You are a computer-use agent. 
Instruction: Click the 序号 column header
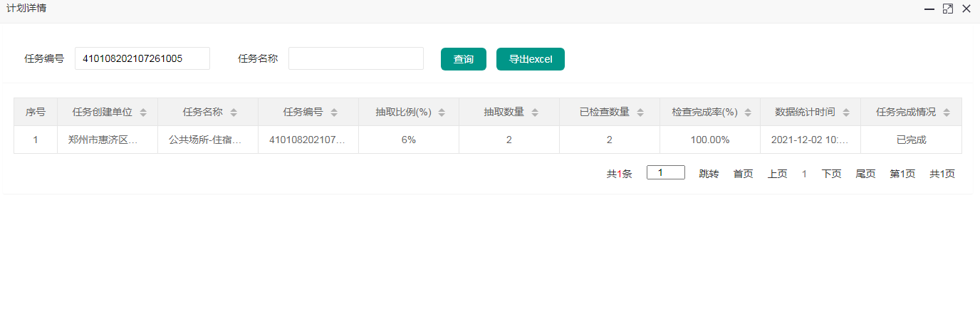[x=36, y=112]
